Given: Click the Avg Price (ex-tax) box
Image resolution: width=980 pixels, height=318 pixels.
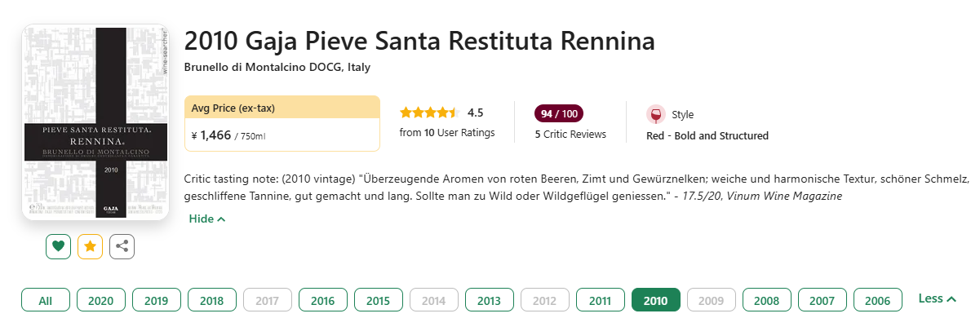Looking at the screenshot, I should [282, 123].
